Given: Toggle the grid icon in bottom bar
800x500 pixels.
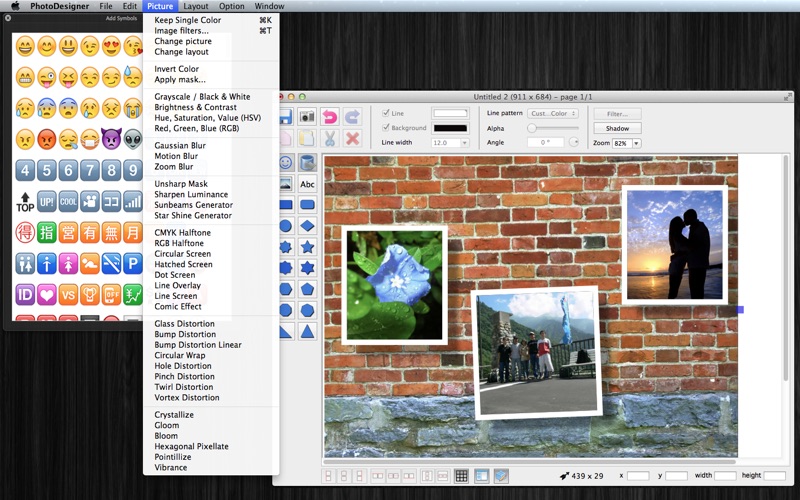Looking at the screenshot, I should 461,476.
